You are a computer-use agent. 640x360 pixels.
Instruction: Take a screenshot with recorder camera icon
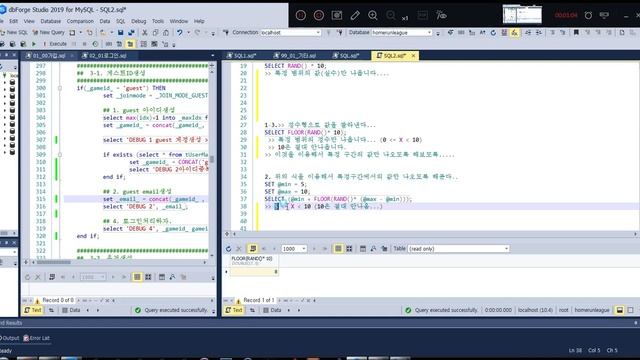coord(337,16)
